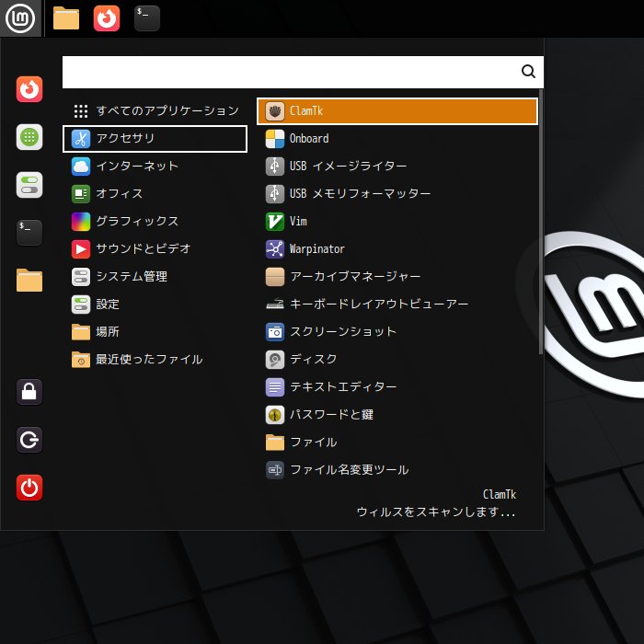The height and width of the screenshot is (644, 644).
Task: Open the ファイル folder icon in the app list
Action: click(x=275, y=443)
